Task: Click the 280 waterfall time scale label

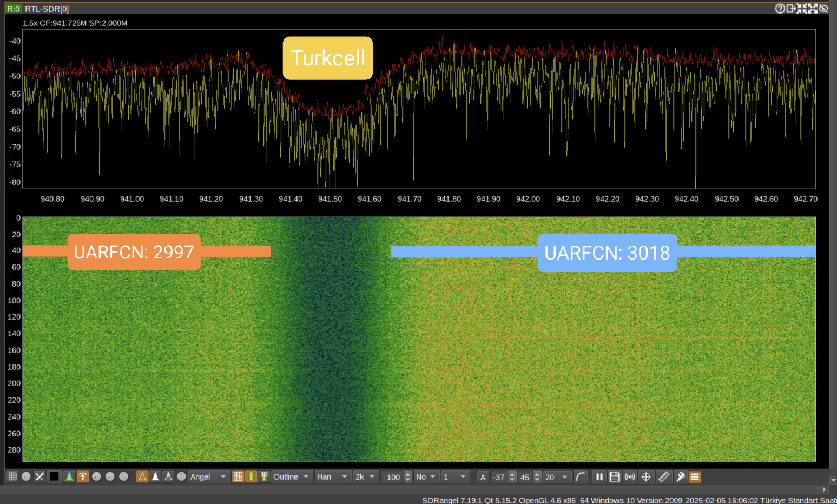Action: [x=14, y=450]
